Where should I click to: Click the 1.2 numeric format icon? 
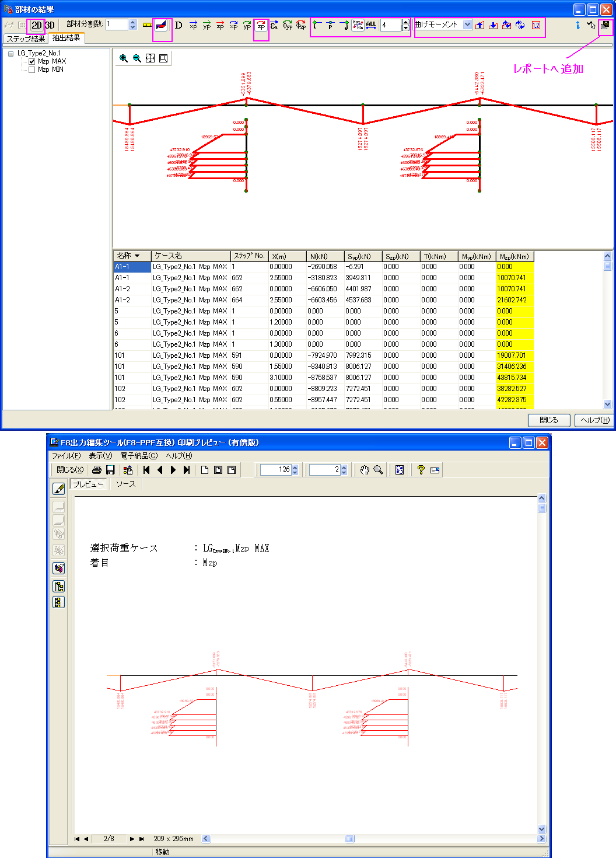coord(536,25)
